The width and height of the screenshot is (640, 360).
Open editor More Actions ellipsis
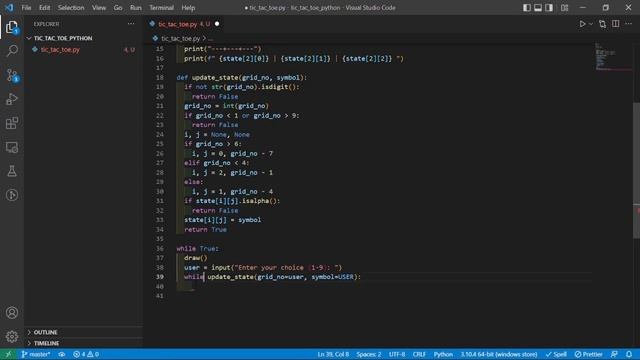click(629, 24)
